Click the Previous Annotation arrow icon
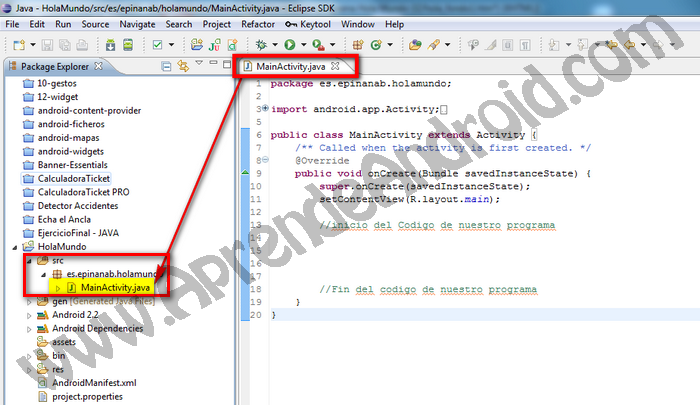The image size is (700, 405). 583,45
